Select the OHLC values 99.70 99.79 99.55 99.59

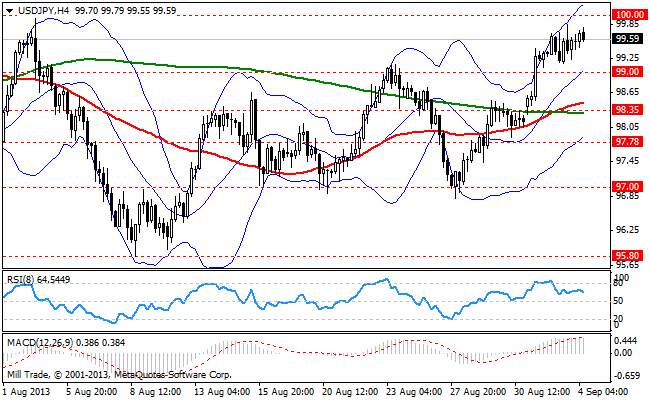pyautogui.click(x=125, y=11)
